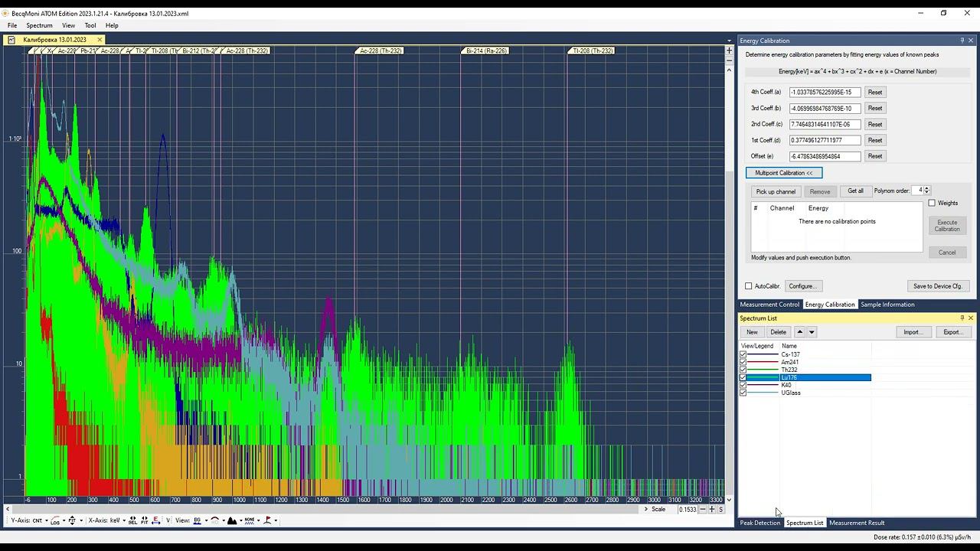Click the S scale button
Screen dimensions: 980x551
click(720, 510)
